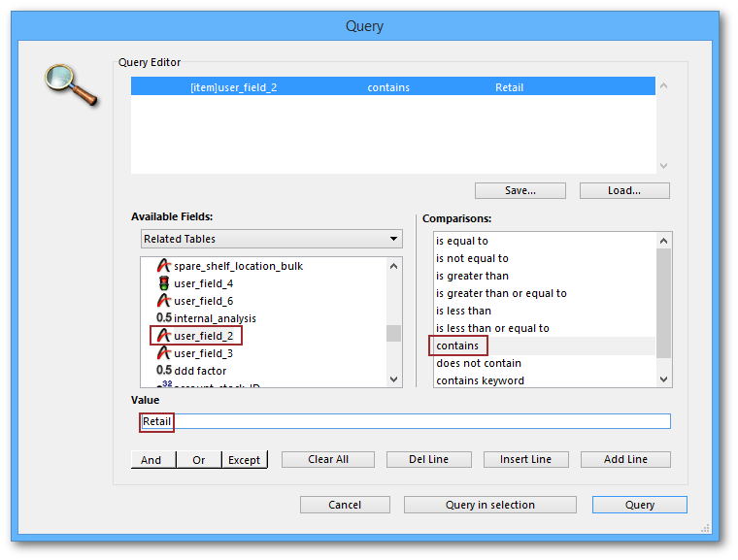Click the Query in selection button
This screenshot has height=560, width=738.
489,505
